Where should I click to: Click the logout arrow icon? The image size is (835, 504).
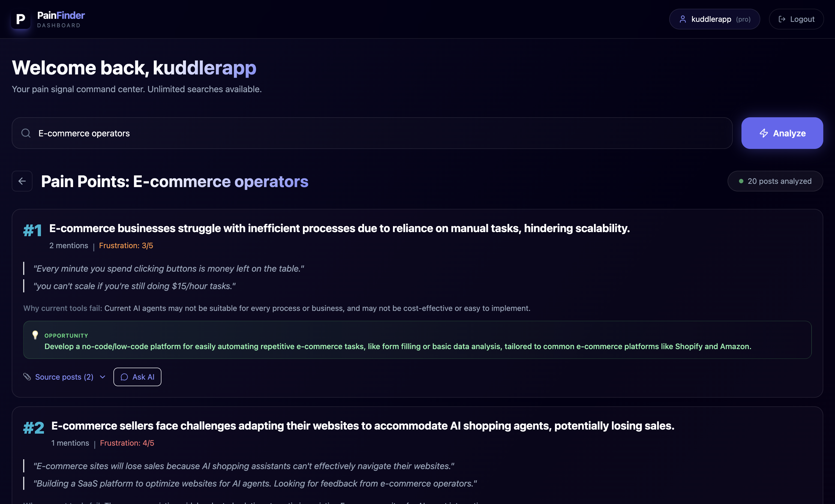[782, 19]
